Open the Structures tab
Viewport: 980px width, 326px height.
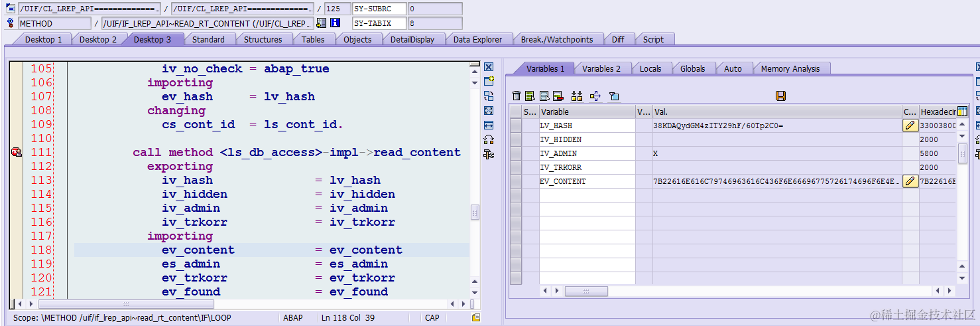coord(263,39)
